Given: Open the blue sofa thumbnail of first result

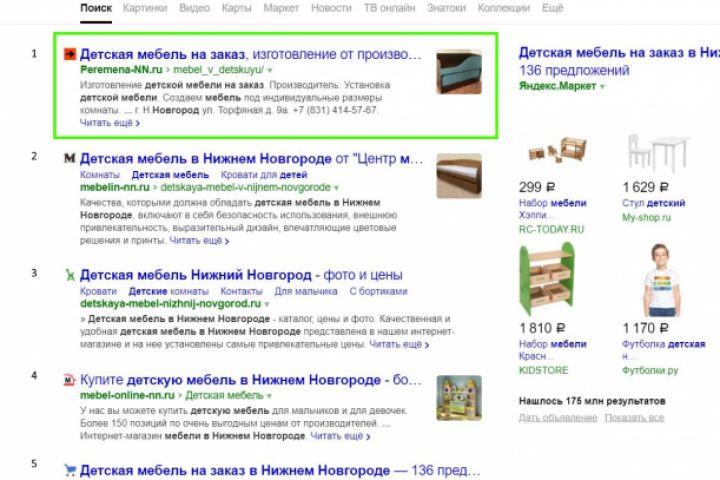Looking at the screenshot, I should point(459,72).
